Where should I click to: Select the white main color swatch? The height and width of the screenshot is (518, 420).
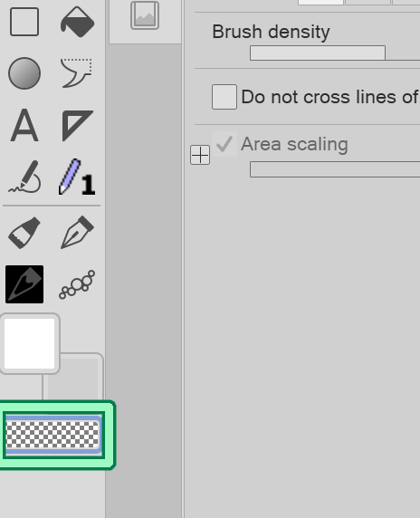click(29, 343)
